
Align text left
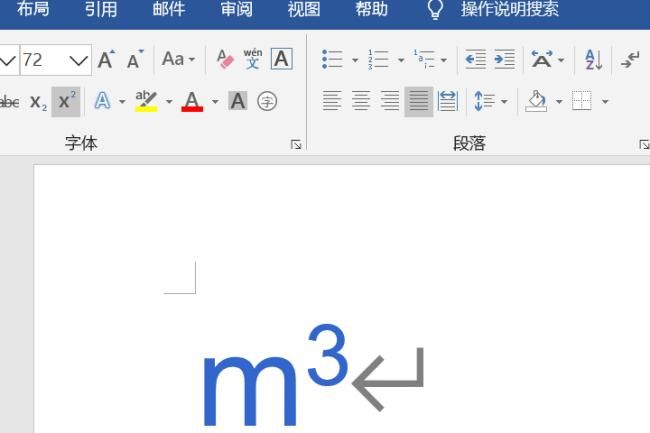pyautogui.click(x=332, y=101)
